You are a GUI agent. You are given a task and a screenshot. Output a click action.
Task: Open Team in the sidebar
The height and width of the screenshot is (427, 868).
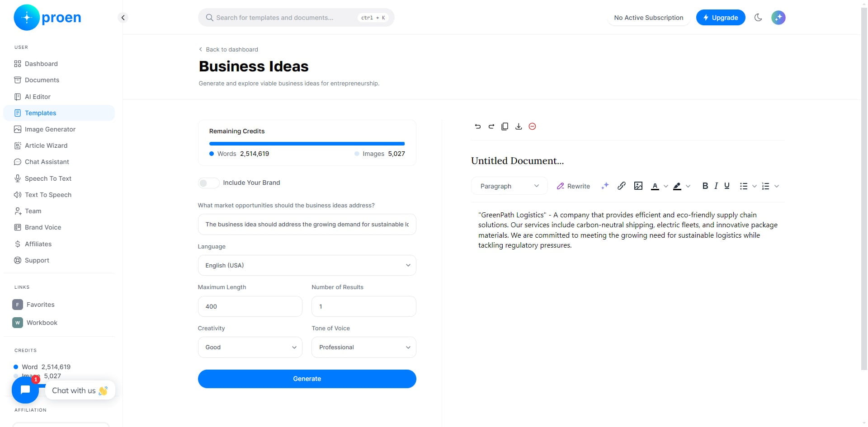tap(59, 211)
